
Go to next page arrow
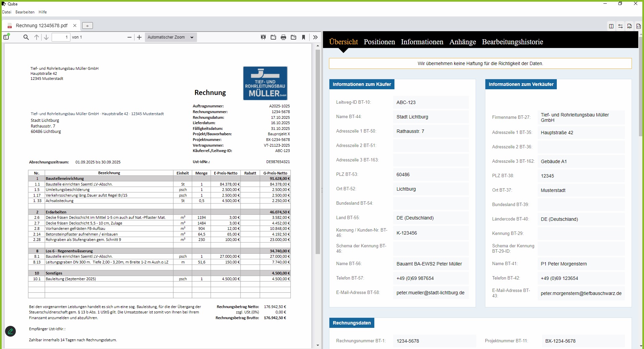click(x=46, y=37)
